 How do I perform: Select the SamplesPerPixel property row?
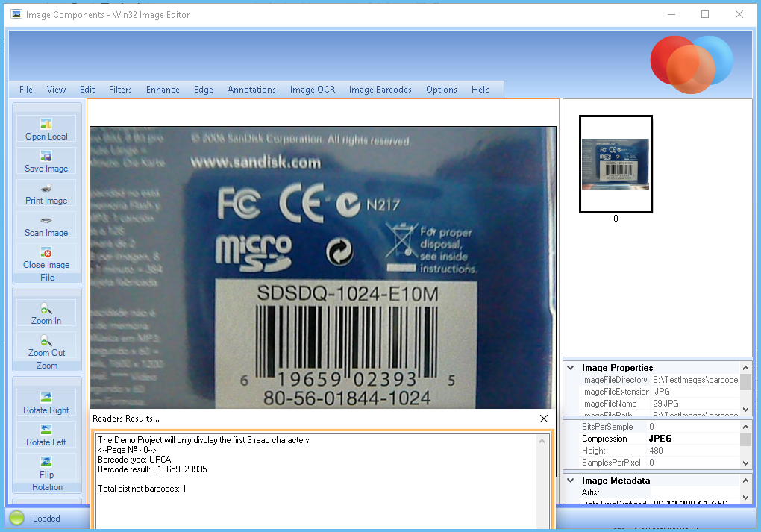pyautogui.click(x=652, y=463)
